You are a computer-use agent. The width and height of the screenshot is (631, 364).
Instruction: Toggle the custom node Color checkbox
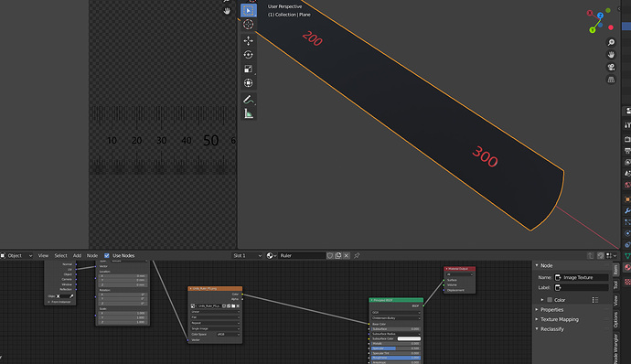click(550, 300)
